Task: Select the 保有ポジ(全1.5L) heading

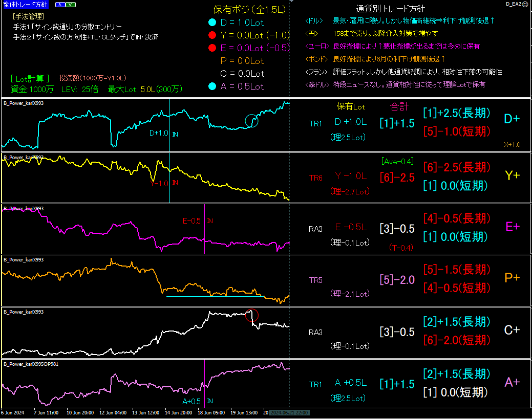Action: tap(249, 10)
